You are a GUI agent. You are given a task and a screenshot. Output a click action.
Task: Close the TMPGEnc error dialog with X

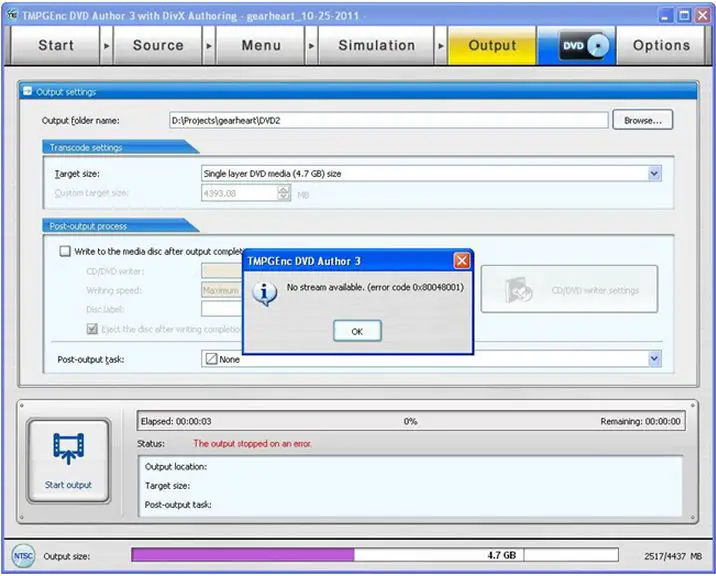tap(461, 261)
